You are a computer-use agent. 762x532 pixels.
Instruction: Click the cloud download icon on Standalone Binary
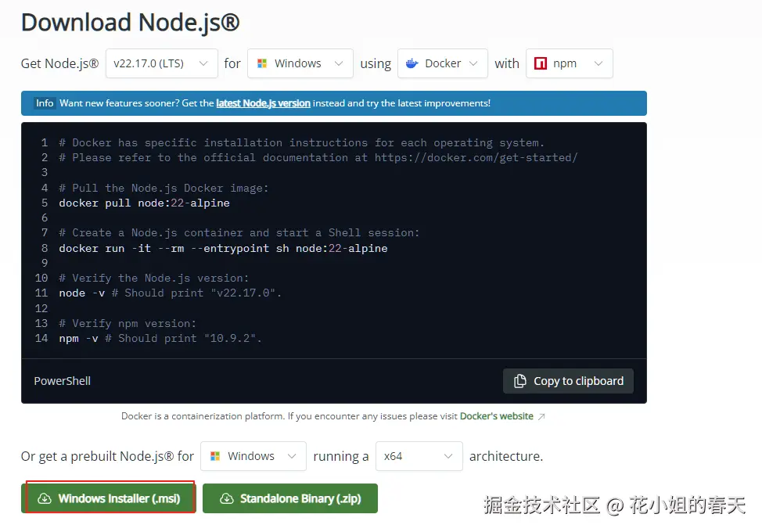coord(226,498)
